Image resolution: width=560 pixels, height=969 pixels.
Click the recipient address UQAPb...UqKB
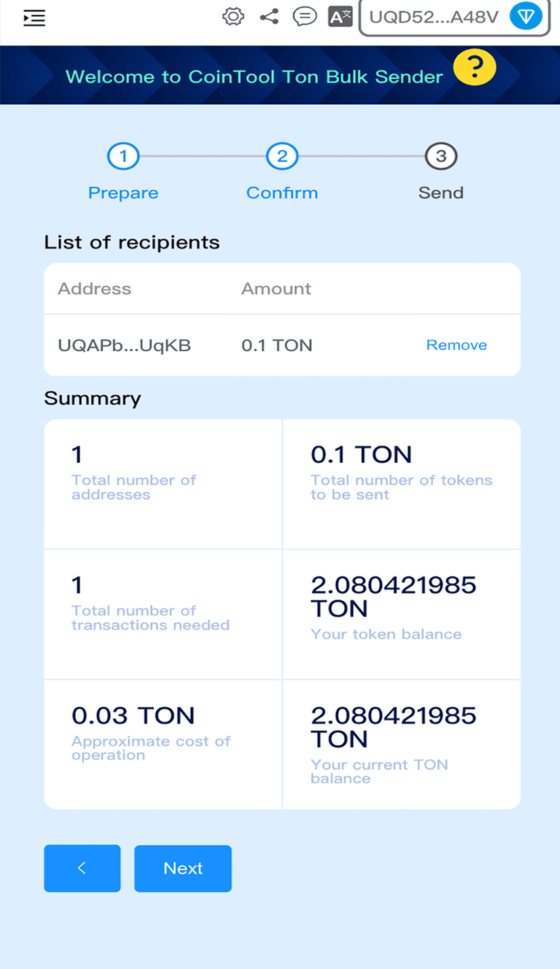point(124,346)
